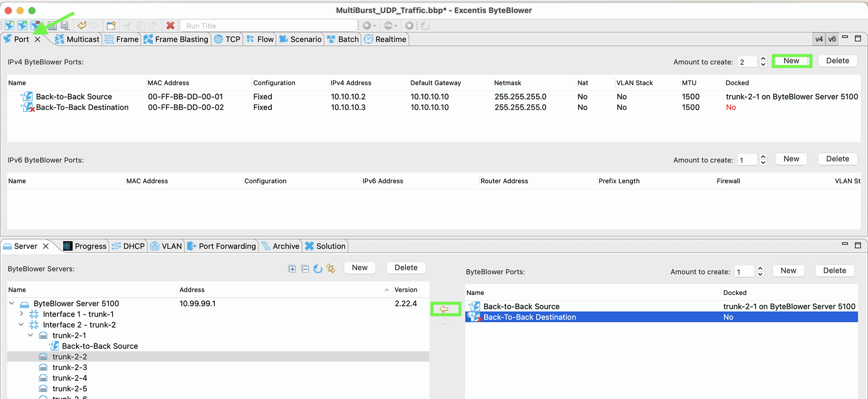Click the undo arrow in the toolbar
Screen dimensions: 868x399
(82, 26)
